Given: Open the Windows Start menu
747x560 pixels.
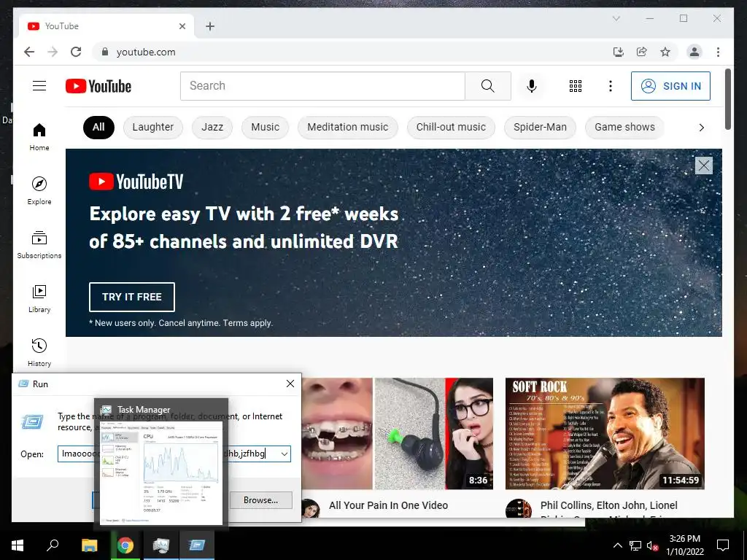Looking at the screenshot, I should coord(18,545).
